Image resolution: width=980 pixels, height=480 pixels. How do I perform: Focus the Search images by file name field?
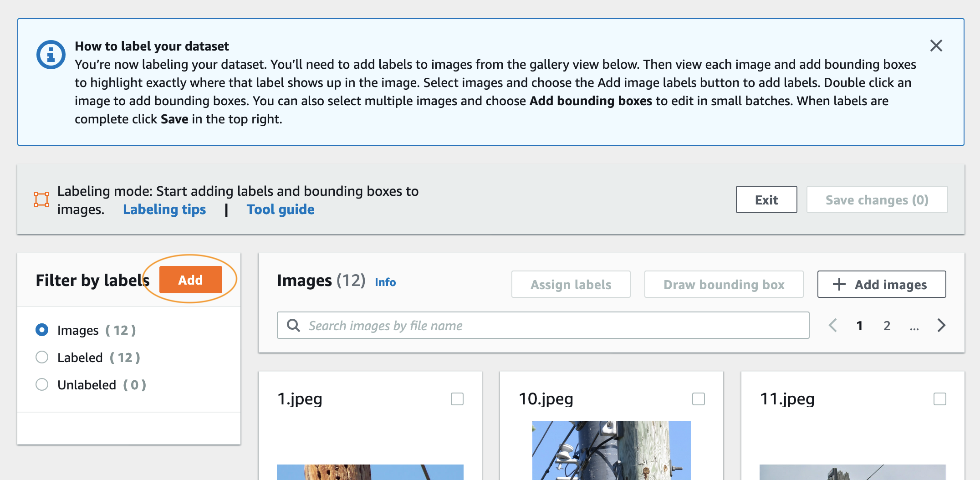click(543, 325)
